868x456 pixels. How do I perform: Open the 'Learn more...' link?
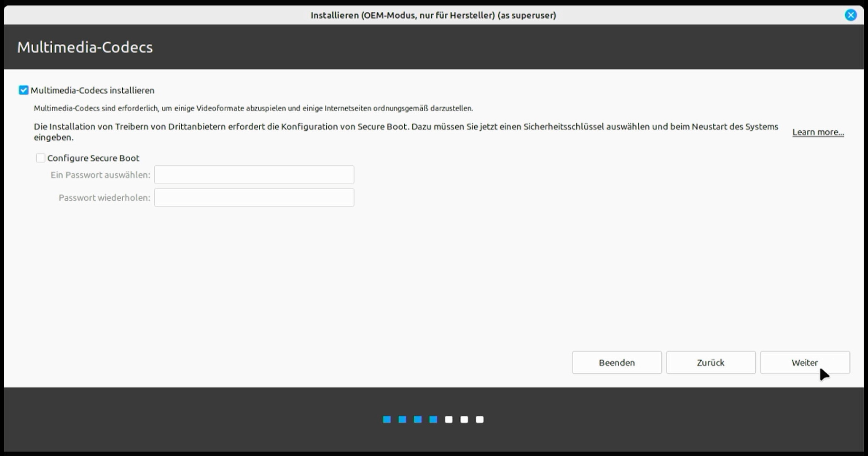[818, 132]
